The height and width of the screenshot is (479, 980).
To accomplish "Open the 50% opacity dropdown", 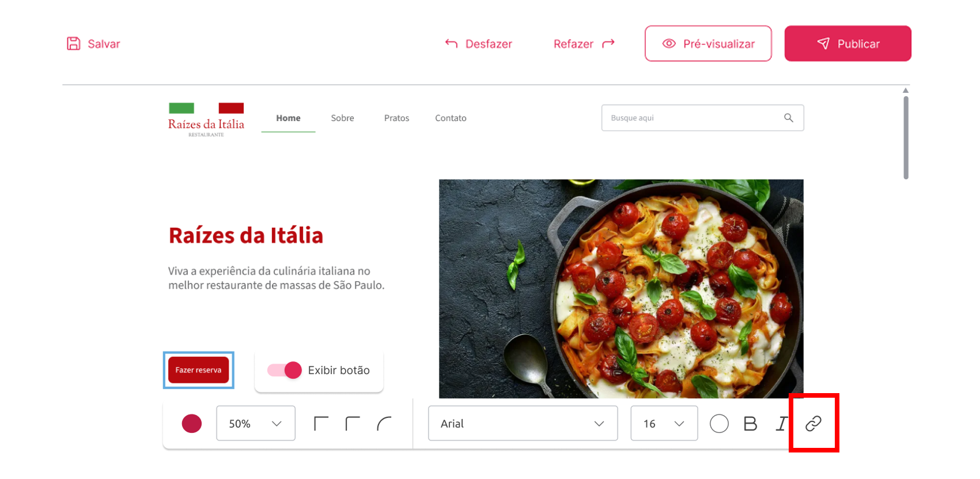I will (256, 423).
